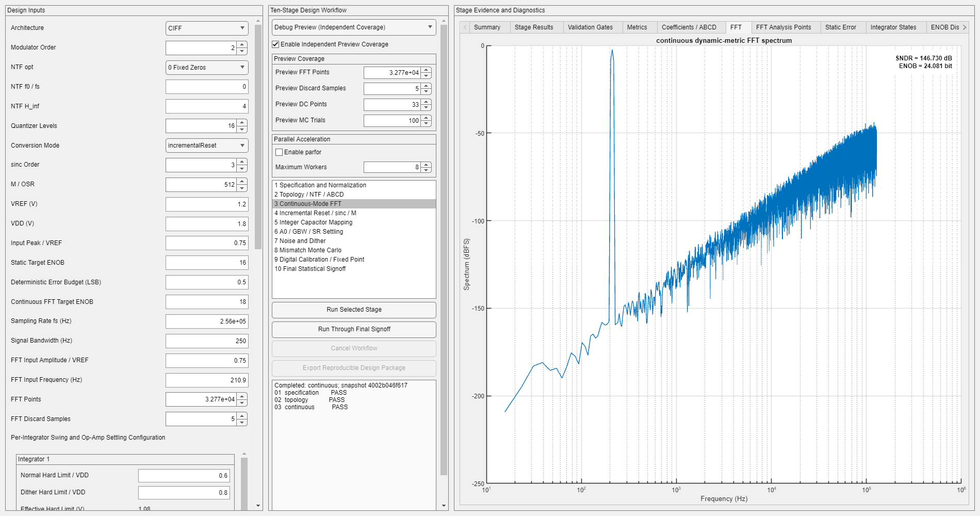980x516 pixels.
Task: Click Export Reproducible Design Package button
Action: tap(354, 368)
